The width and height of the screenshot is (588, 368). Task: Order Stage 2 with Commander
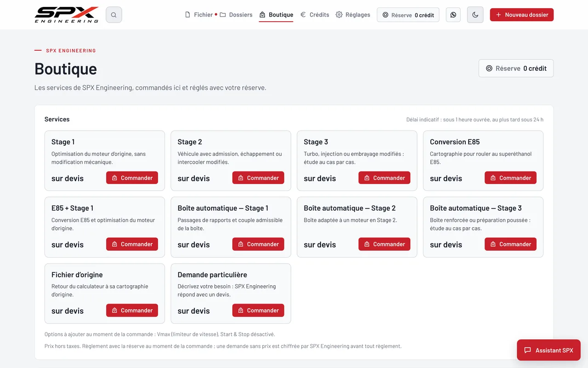click(x=258, y=178)
